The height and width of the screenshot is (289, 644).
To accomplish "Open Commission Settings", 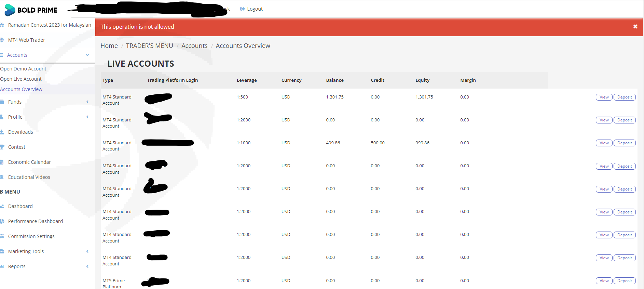I will (31, 236).
